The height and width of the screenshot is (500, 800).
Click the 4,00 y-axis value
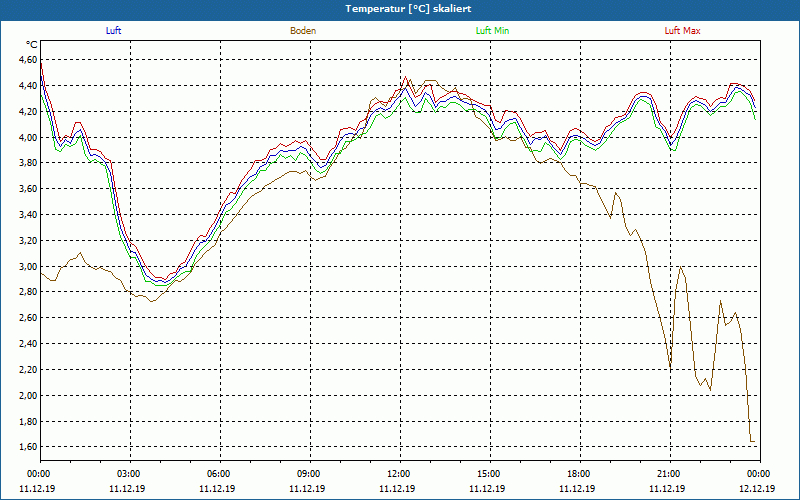pyautogui.click(x=28, y=137)
